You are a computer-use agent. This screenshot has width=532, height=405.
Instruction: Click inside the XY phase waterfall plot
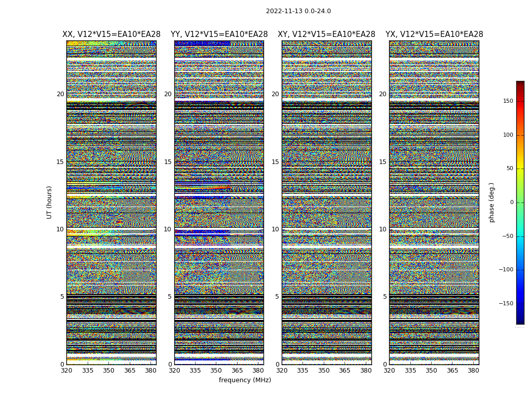coord(326,202)
